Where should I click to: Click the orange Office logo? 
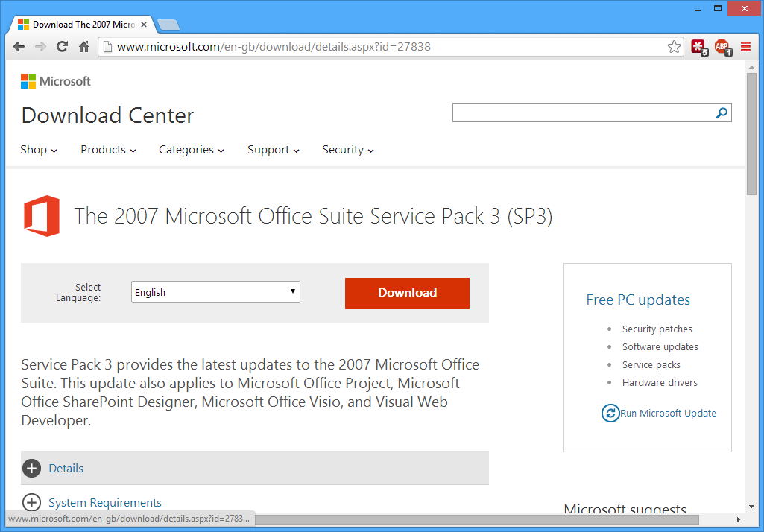coord(42,216)
